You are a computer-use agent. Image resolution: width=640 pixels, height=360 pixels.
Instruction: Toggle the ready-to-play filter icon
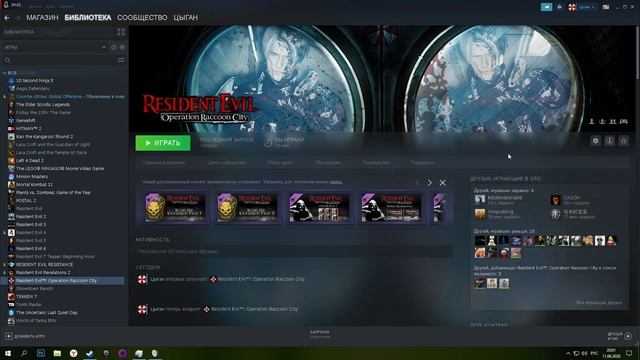(x=122, y=47)
